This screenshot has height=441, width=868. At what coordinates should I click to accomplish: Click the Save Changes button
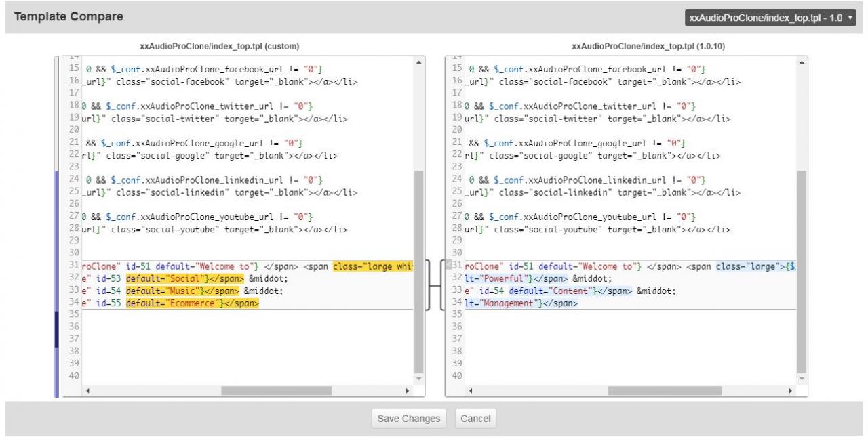[x=409, y=419]
